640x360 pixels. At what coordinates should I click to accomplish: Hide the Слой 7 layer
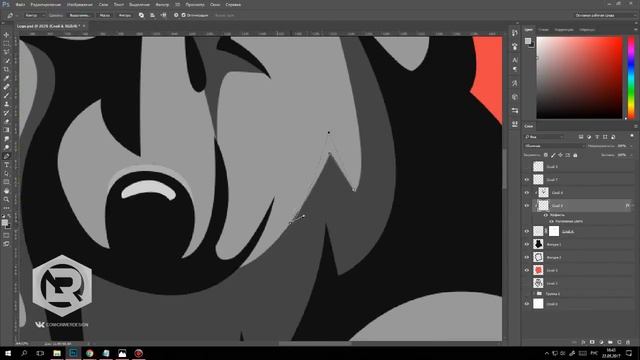[x=527, y=179]
